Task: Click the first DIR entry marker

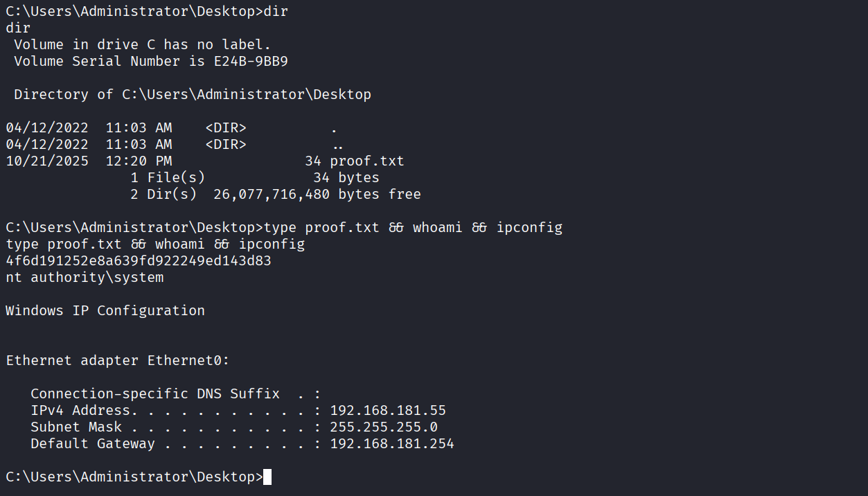Action: click(226, 128)
